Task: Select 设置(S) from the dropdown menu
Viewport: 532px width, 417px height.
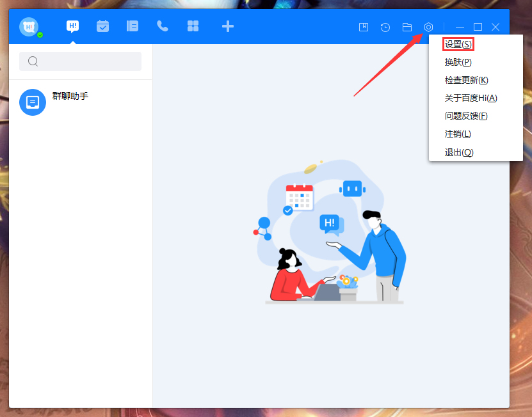Action: pos(458,43)
